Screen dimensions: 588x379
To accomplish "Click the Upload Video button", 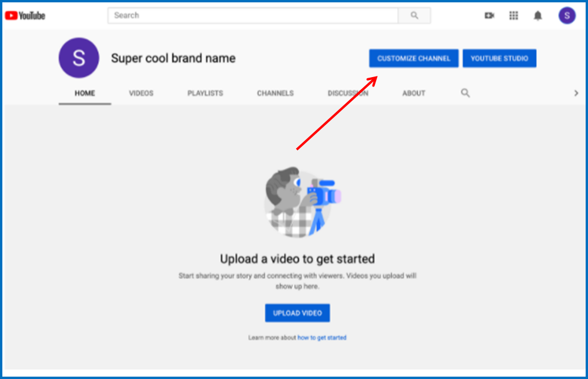I will coord(297,312).
